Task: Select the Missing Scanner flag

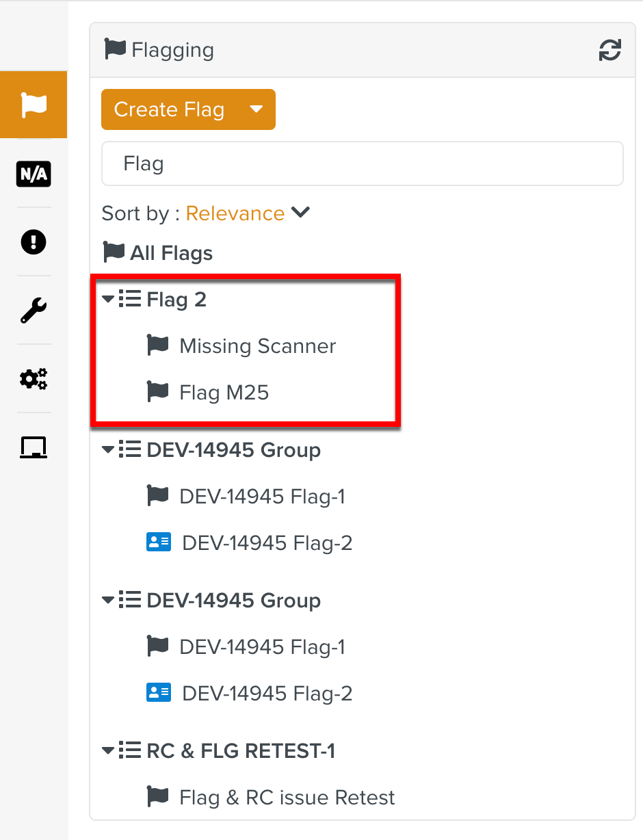Action: point(257,346)
